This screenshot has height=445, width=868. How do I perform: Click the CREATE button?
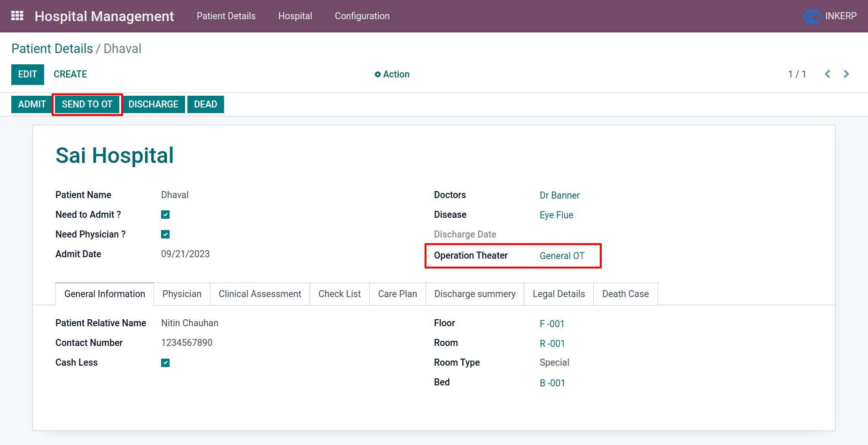pyautogui.click(x=70, y=74)
